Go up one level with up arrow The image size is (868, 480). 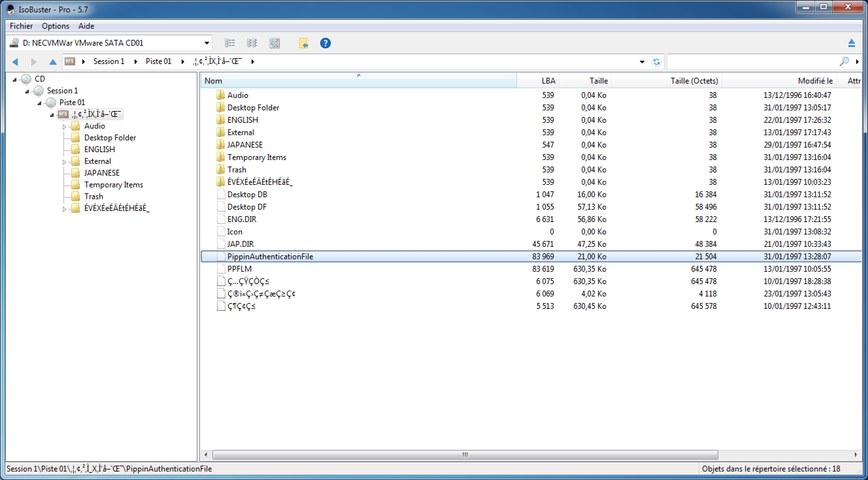[53, 62]
